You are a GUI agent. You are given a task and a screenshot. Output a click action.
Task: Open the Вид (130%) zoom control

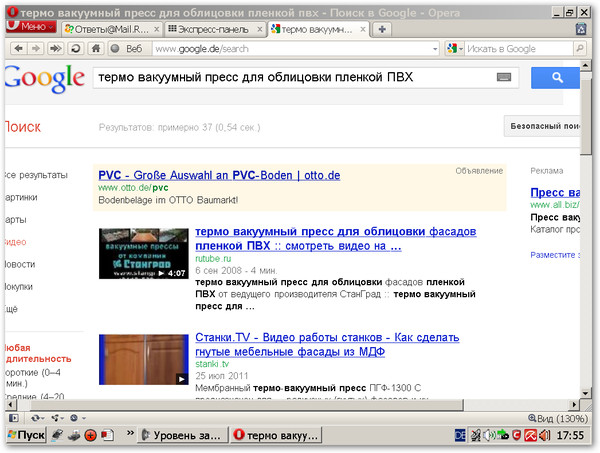pyautogui.click(x=558, y=419)
